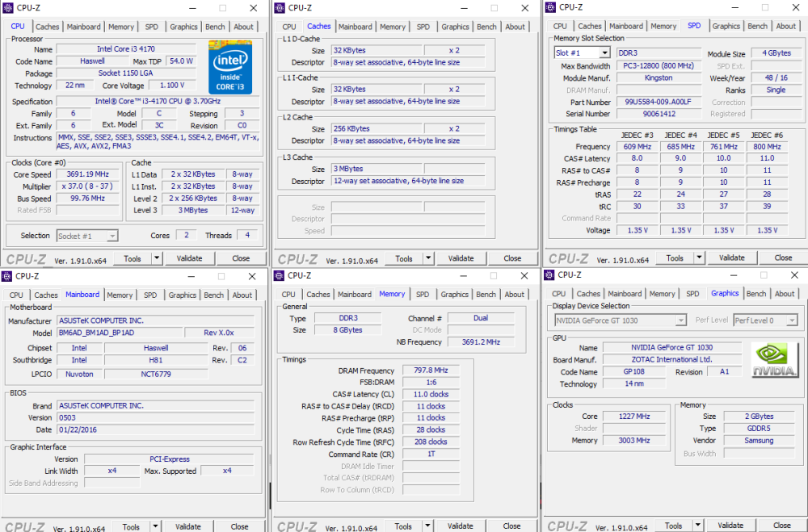Expand Tools arrow in Memory window
Image resolution: width=808 pixels, height=532 pixels.
(x=427, y=526)
